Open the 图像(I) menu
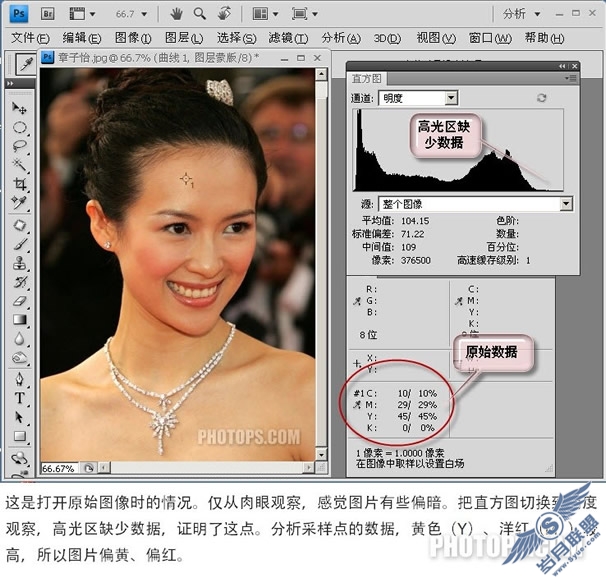Screen dimensions: 606x583 pos(133,38)
